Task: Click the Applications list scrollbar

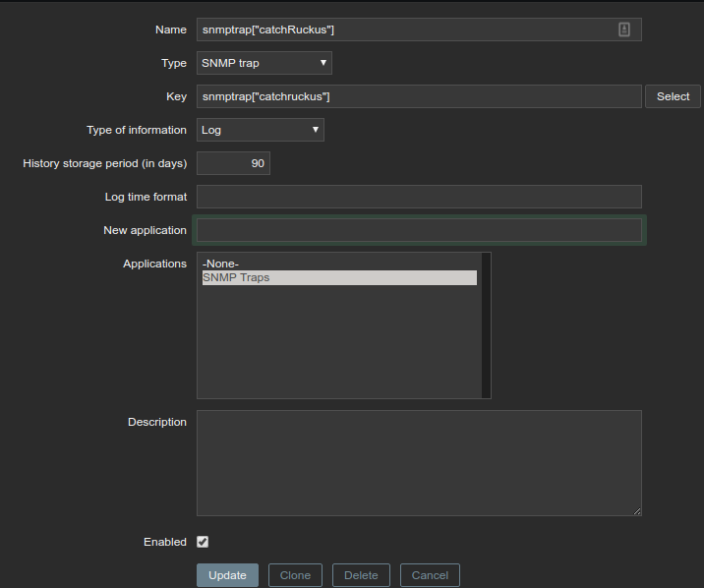Action: 486,324
